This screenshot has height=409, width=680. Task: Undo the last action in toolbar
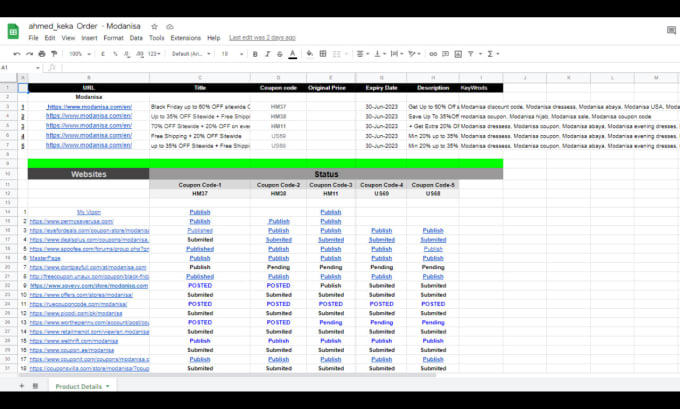click(17, 54)
